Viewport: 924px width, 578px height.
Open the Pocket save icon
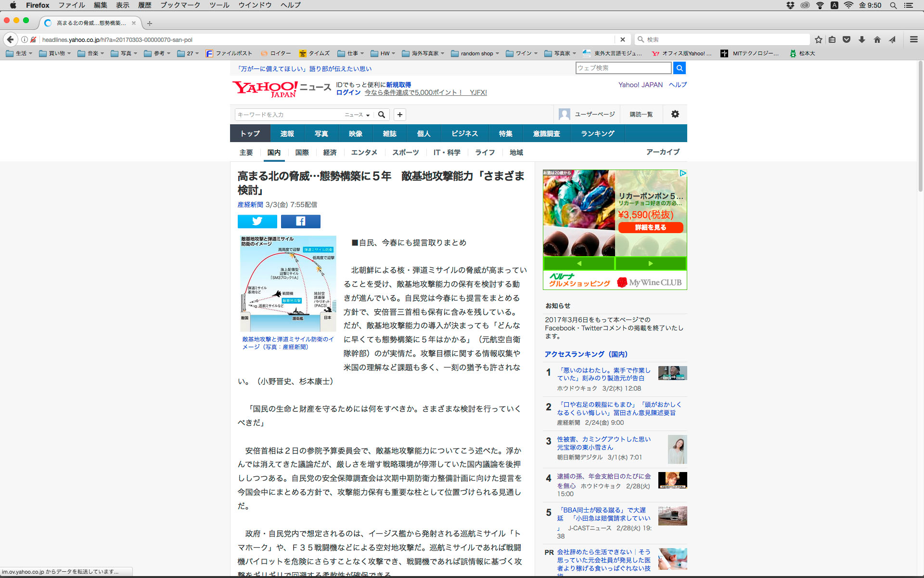[847, 39]
